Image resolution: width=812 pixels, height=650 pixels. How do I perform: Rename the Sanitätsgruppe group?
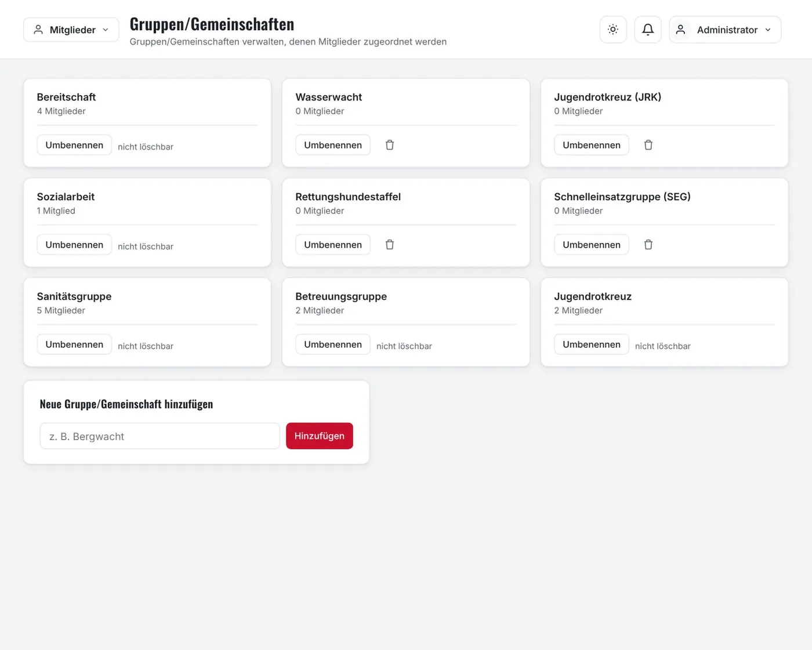coord(74,344)
